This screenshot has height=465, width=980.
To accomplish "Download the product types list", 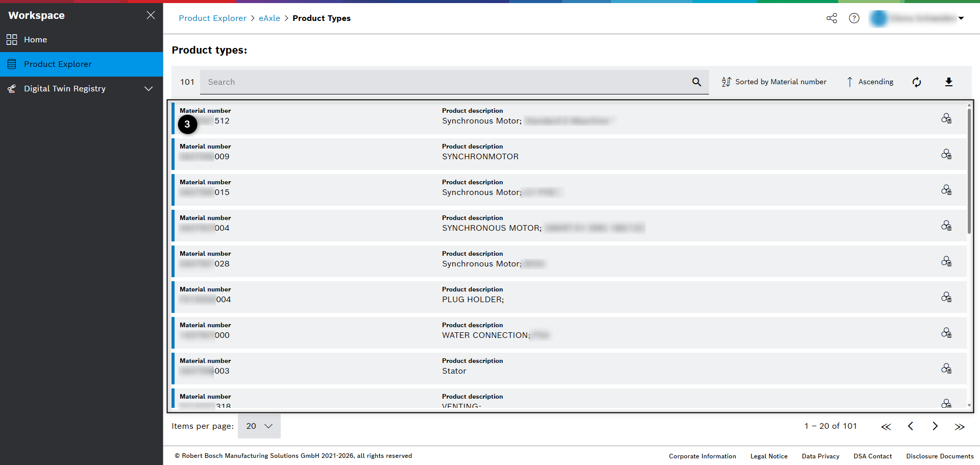I will click(949, 82).
